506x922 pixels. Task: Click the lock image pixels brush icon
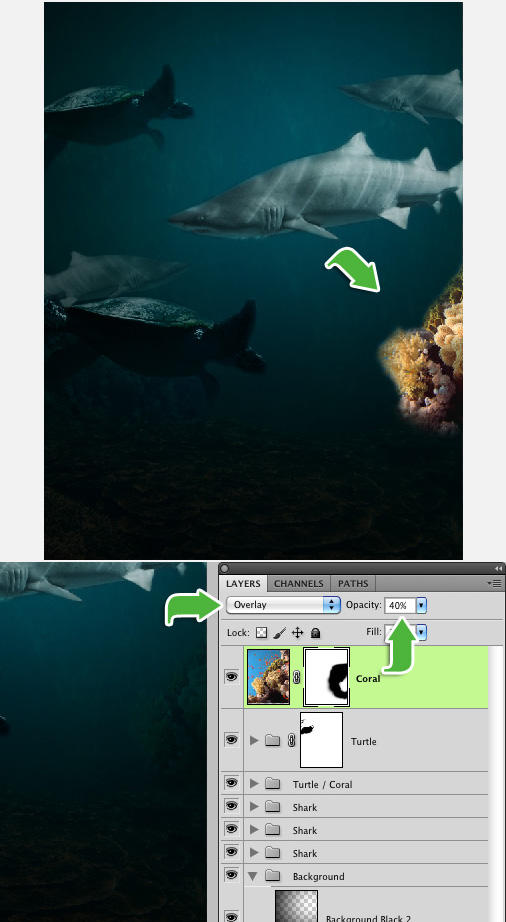[x=280, y=633]
